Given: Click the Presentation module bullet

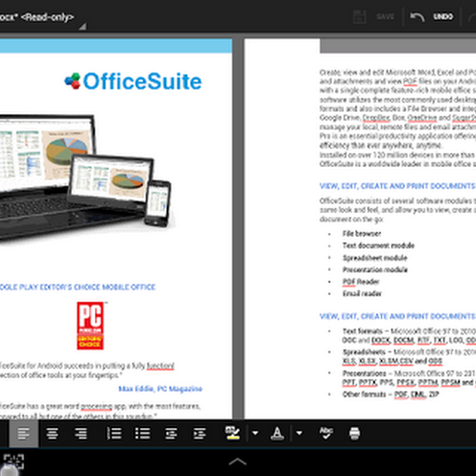Looking at the screenshot, I should coord(375,270).
